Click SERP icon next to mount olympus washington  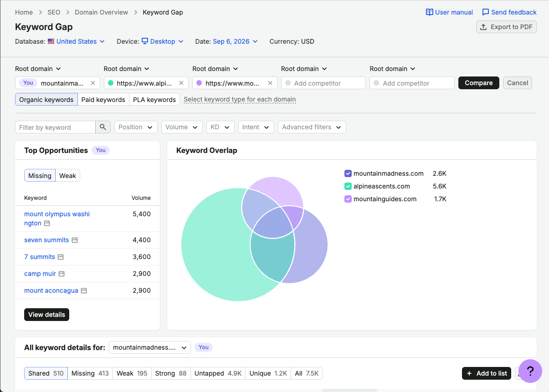click(x=47, y=223)
